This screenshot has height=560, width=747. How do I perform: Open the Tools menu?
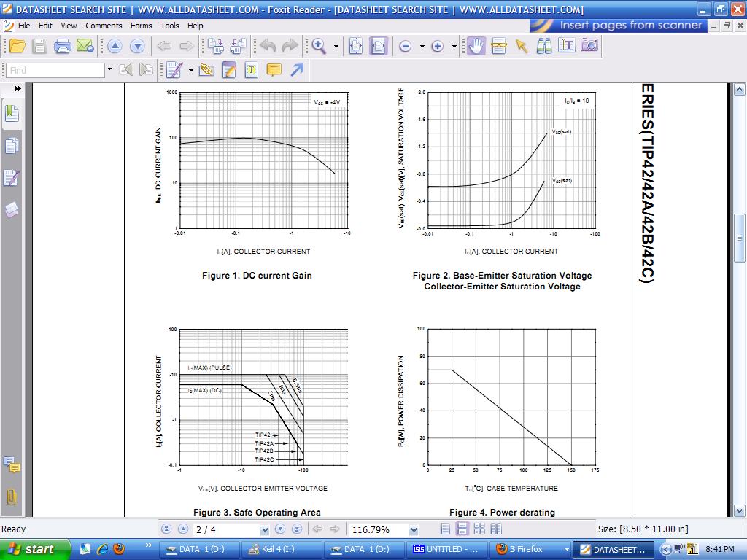pyautogui.click(x=169, y=26)
